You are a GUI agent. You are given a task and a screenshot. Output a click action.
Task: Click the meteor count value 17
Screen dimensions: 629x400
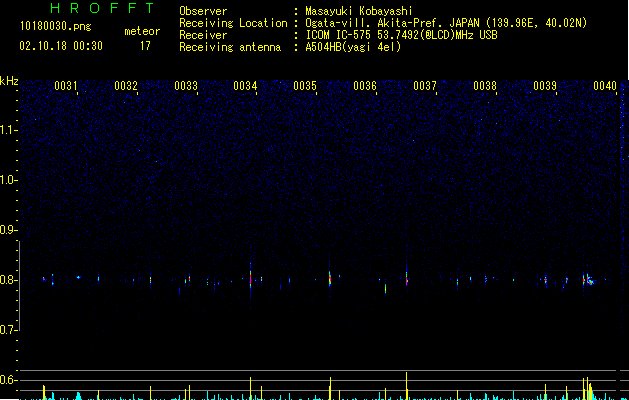pyautogui.click(x=145, y=46)
